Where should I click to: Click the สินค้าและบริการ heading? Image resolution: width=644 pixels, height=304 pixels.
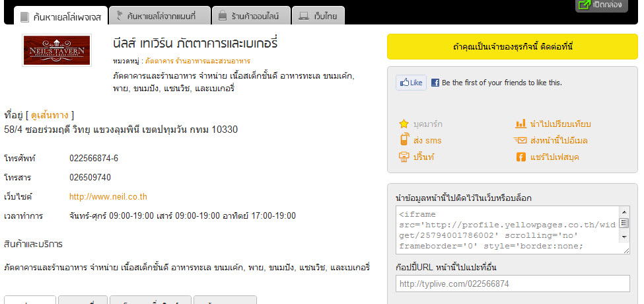pos(33,245)
